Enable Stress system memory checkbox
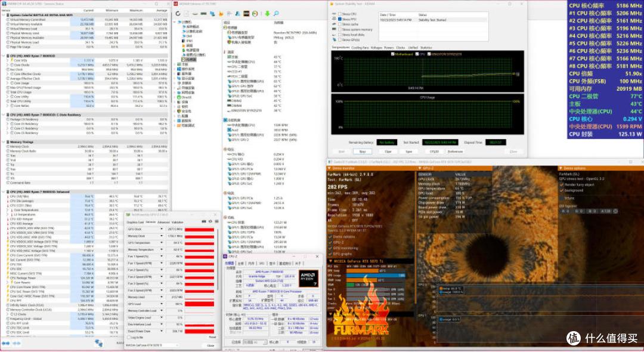644x352 pixels. click(340, 30)
